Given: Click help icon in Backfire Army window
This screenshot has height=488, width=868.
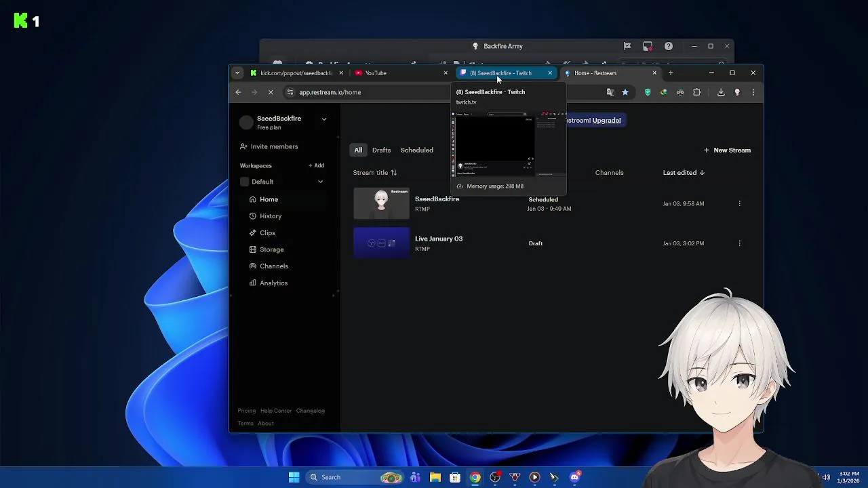Looking at the screenshot, I should 669,46.
